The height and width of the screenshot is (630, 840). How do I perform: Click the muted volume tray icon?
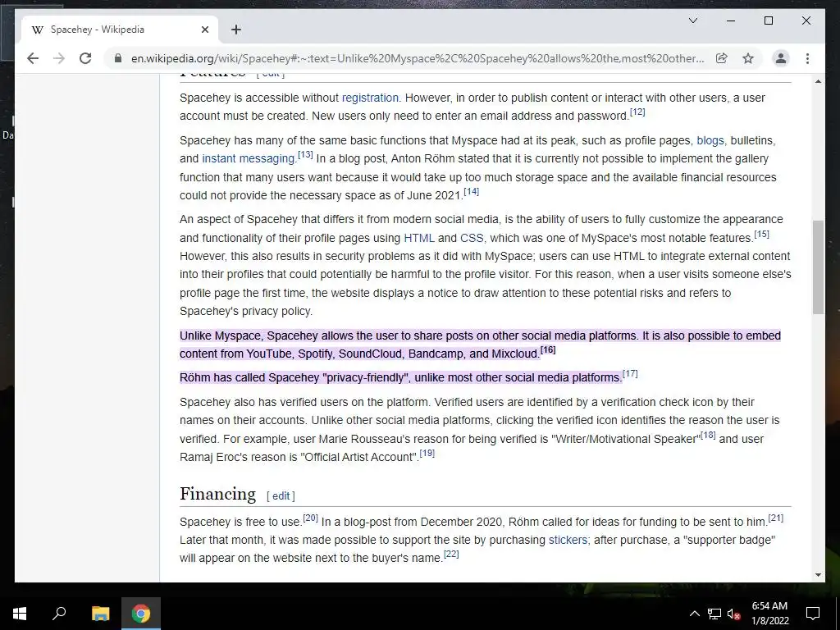pos(734,614)
